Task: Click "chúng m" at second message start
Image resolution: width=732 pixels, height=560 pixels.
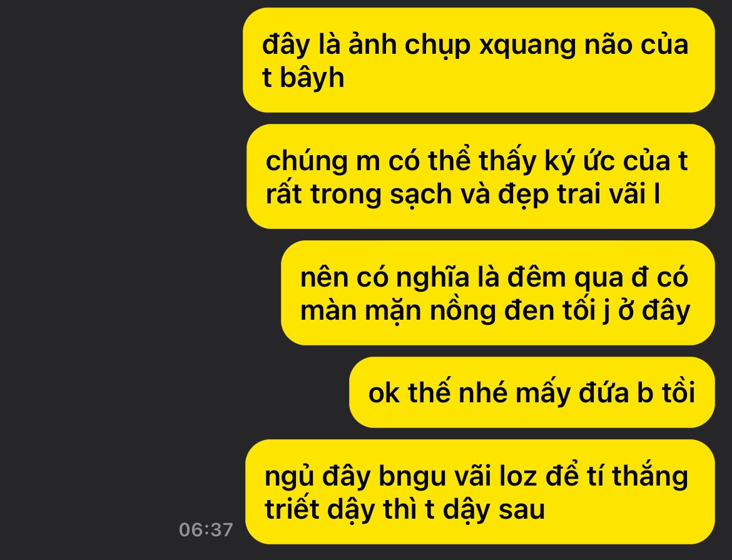Action: coord(323,162)
